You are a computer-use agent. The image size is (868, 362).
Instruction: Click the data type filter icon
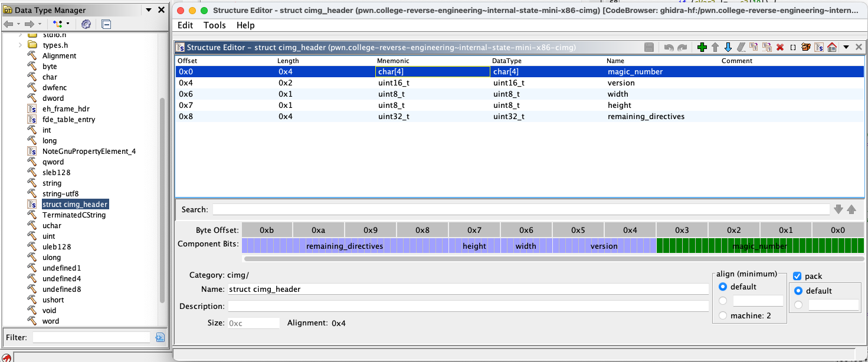58,24
